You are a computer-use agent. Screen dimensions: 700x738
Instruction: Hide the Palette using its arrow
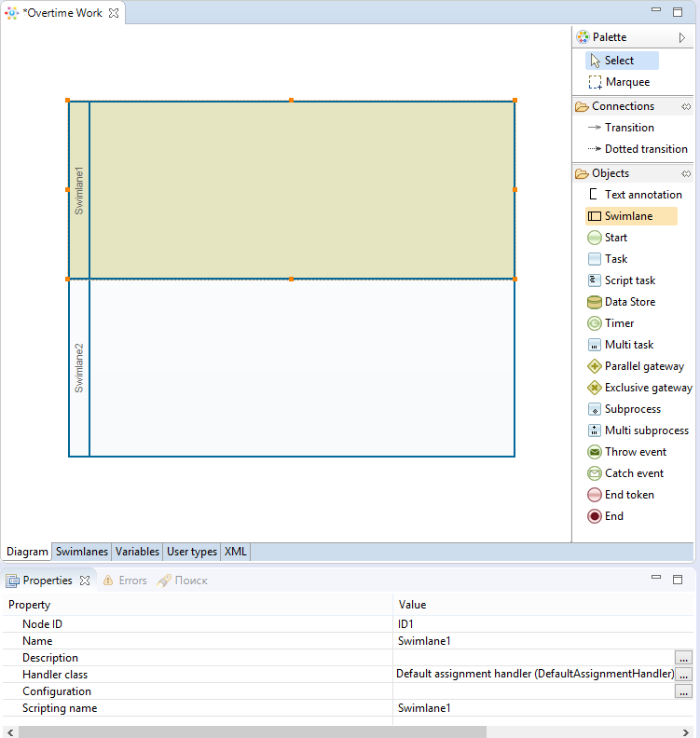682,37
